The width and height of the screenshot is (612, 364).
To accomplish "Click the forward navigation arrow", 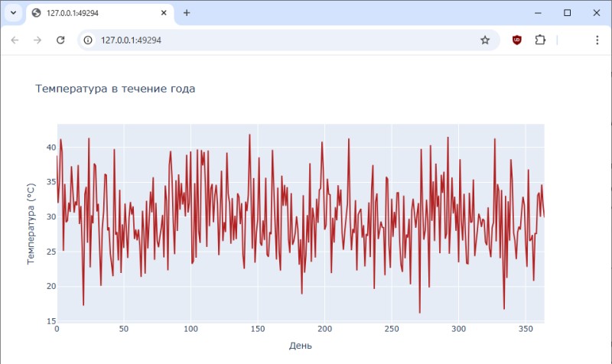I will coord(37,40).
